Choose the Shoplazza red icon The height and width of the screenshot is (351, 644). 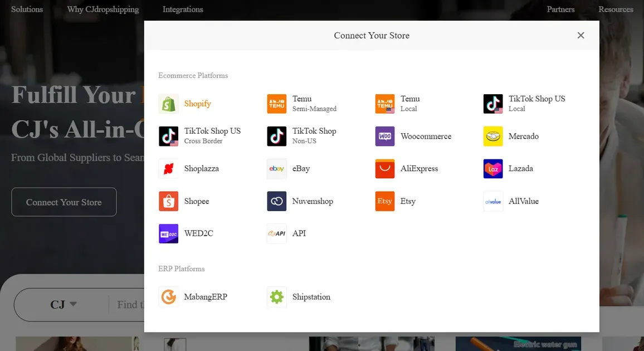[168, 169]
